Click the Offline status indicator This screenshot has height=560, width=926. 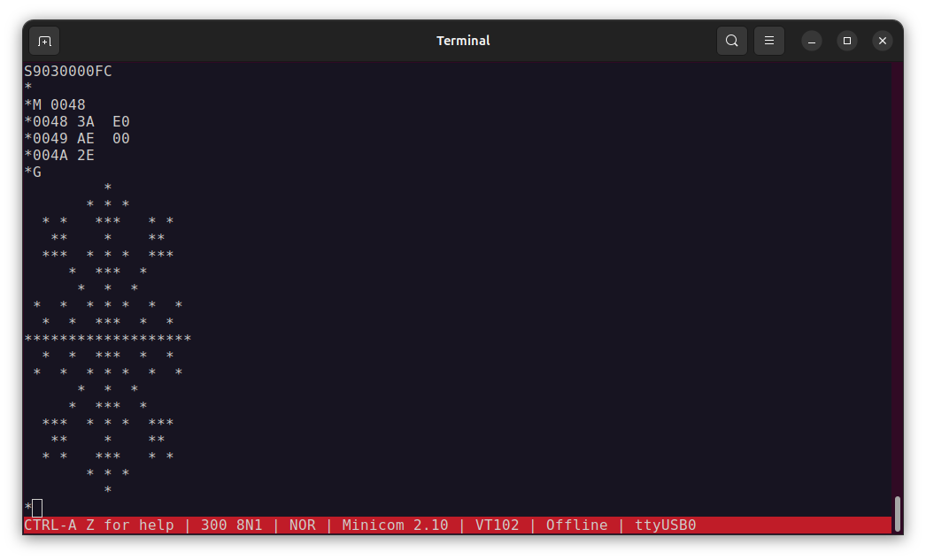[576, 525]
